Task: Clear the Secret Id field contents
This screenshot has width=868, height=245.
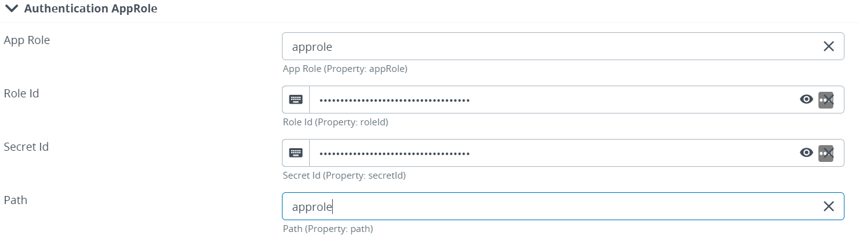Action: click(x=826, y=153)
